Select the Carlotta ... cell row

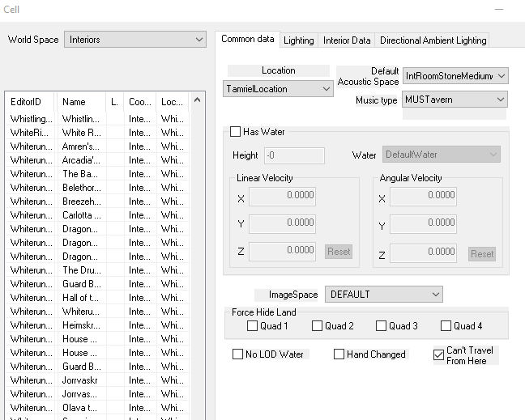pyautogui.click(x=97, y=215)
